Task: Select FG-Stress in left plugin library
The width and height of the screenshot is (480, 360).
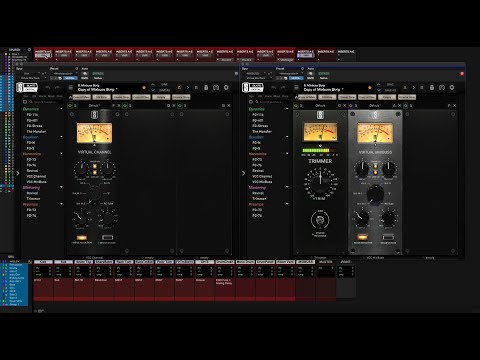Action: click(34, 126)
